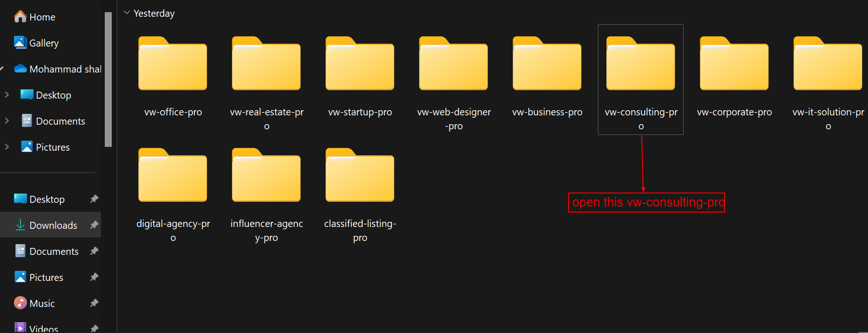This screenshot has height=333, width=868.
Task: Select the vw-consulting-pro folder icon
Action: click(640, 64)
